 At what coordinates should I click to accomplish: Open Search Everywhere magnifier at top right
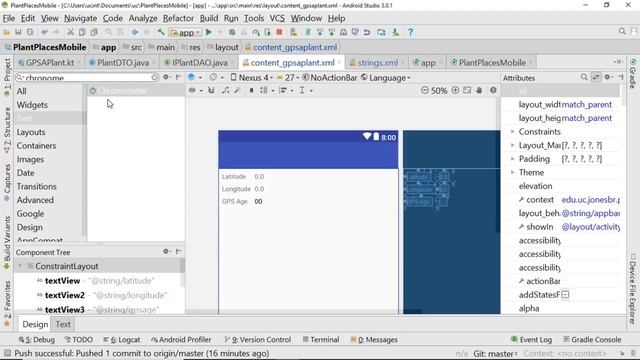coord(622,31)
